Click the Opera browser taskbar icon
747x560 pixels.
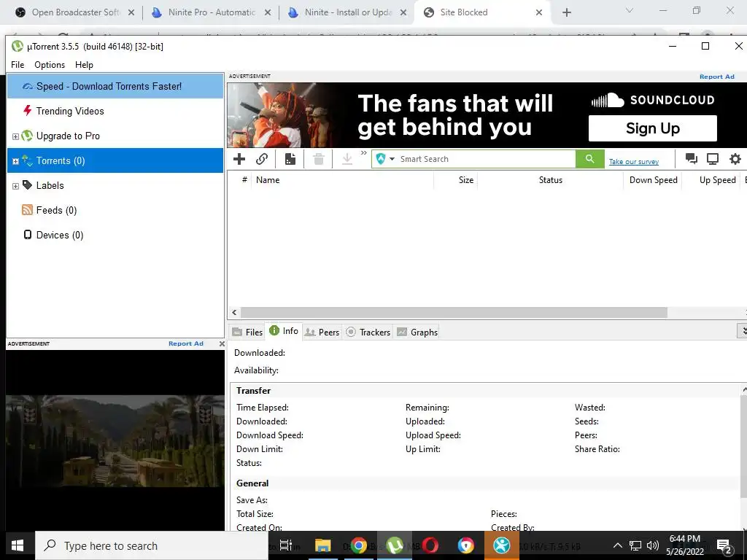point(430,545)
